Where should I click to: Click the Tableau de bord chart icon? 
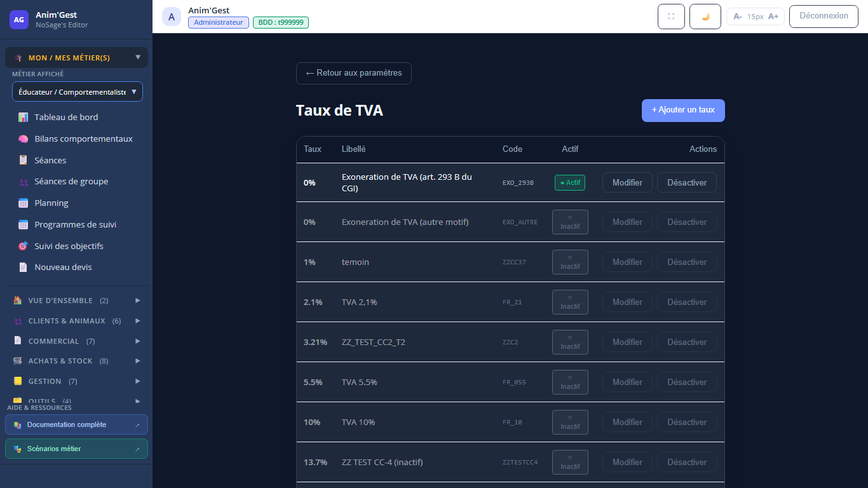point(23,118)
